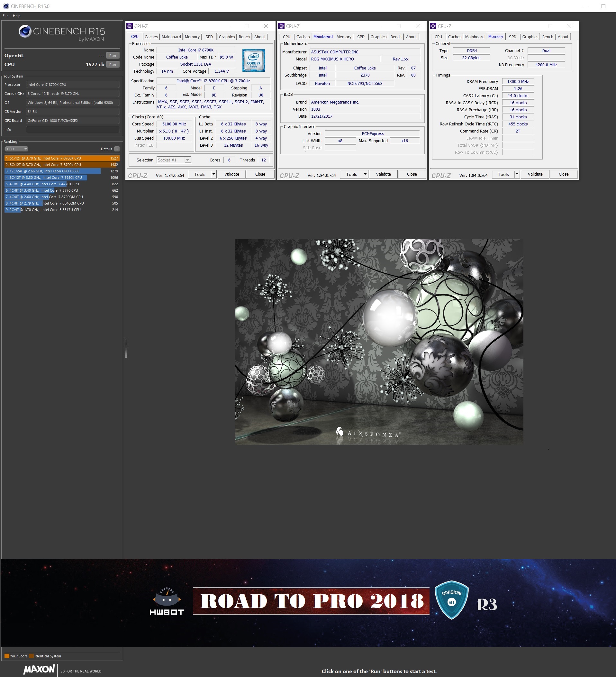Click the left panel vertical splitter handle
Screen dimensions: 616x677
tap(126, 349)
